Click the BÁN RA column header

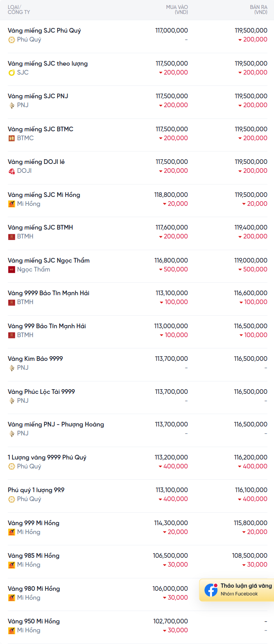(258, 10)
